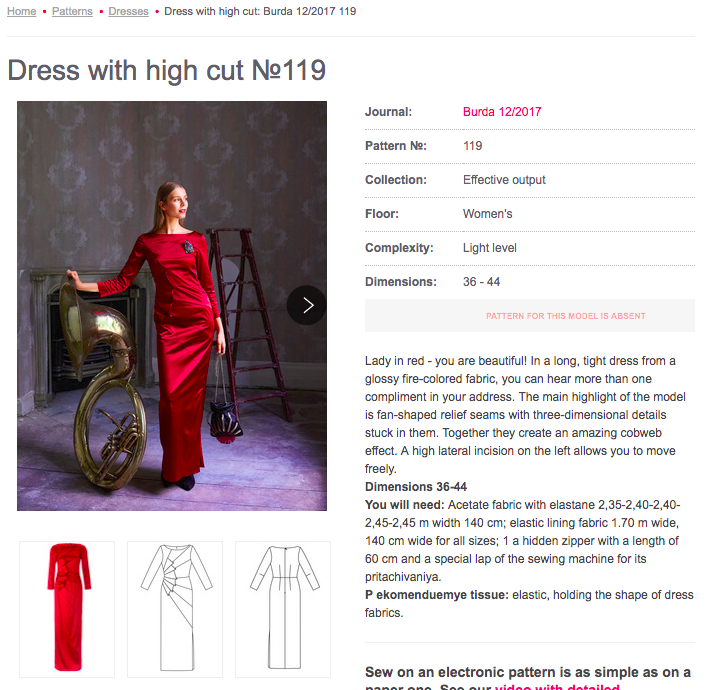Click the main model photo in red dress
711x690 pixels.
click(172, 306)
